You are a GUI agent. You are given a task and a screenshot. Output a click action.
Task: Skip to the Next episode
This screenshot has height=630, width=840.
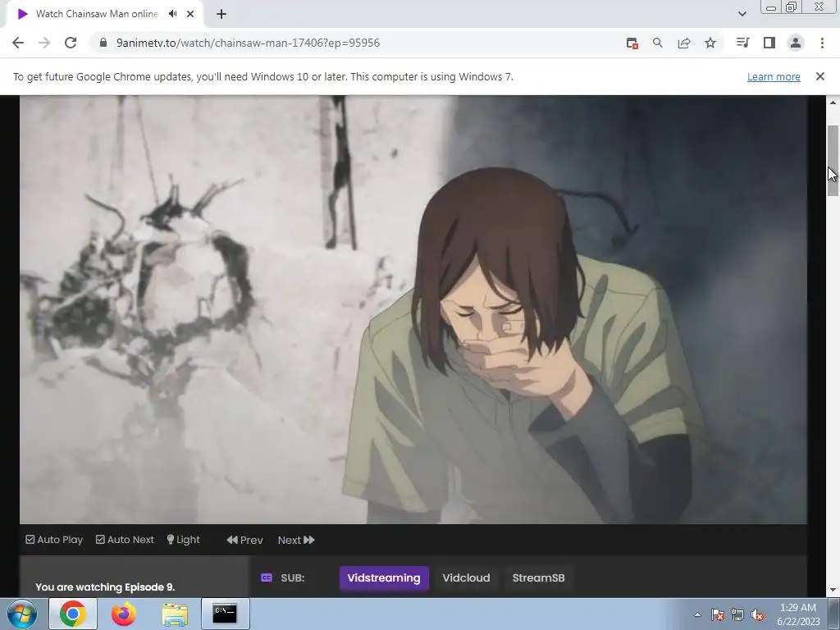click(x=296, y=540)
